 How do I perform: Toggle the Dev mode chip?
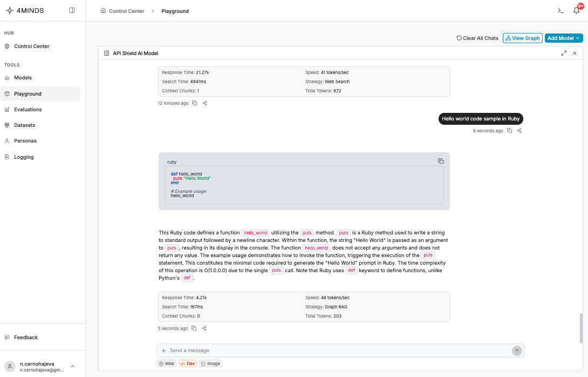tap(188, 363)
